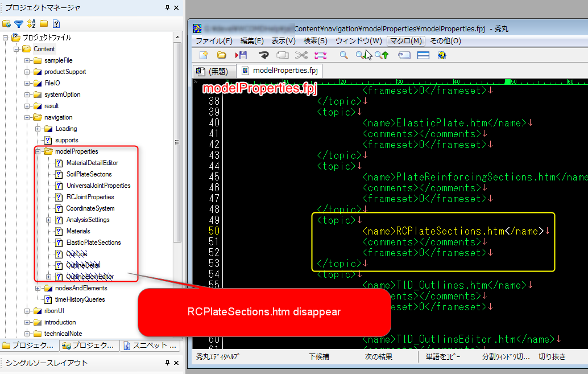Image resolution: width=588 pixels, height=374 pixels.
Task: Expand the result folder
Action: click(27, 106)
